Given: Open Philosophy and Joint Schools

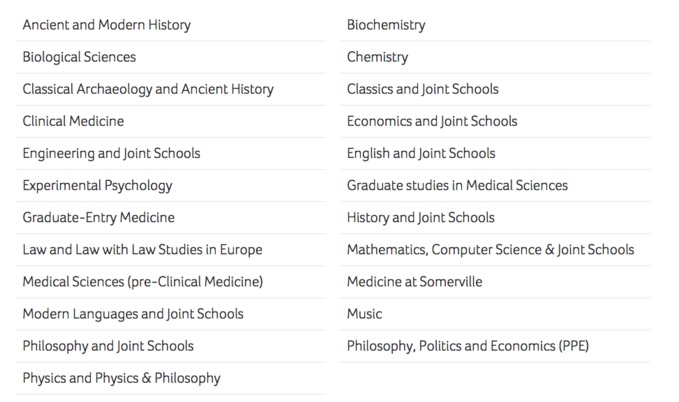Looking at the screenshot, I should [108, 346].
